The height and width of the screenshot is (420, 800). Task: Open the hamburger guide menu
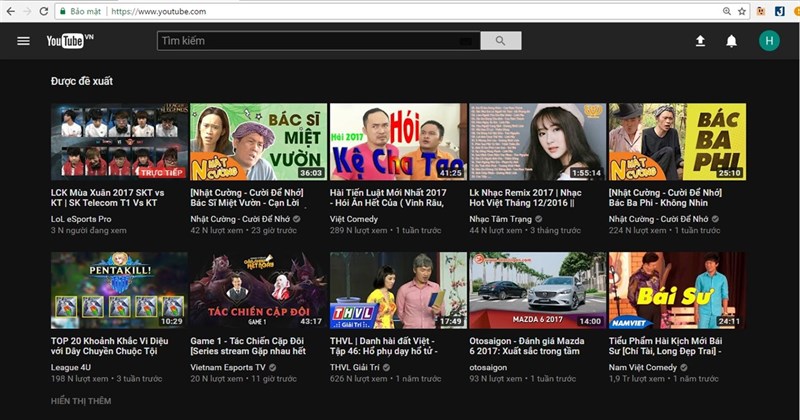coord(23,41)
